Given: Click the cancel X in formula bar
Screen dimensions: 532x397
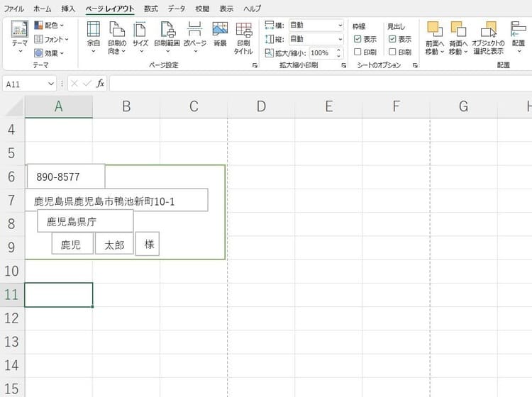Looking at the screenshot, I should pyautogui.click(x=74, y=84).
